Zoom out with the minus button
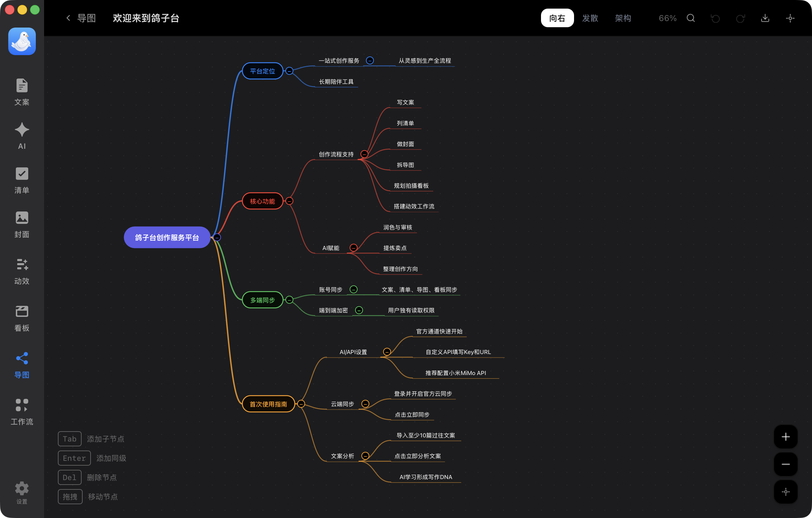The image size is (812, 518). (x=786, y=464)
